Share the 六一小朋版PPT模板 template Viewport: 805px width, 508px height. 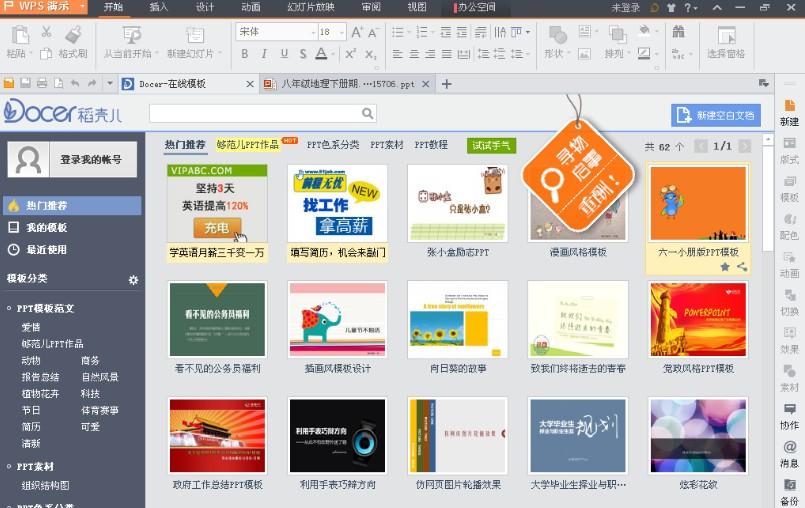click(742, 267)
